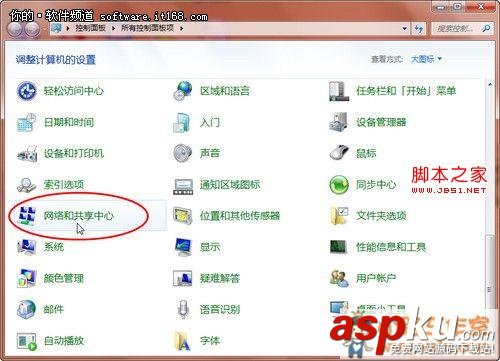
Task: Open the 邮件 icon
Action: (x=26, y=309)
